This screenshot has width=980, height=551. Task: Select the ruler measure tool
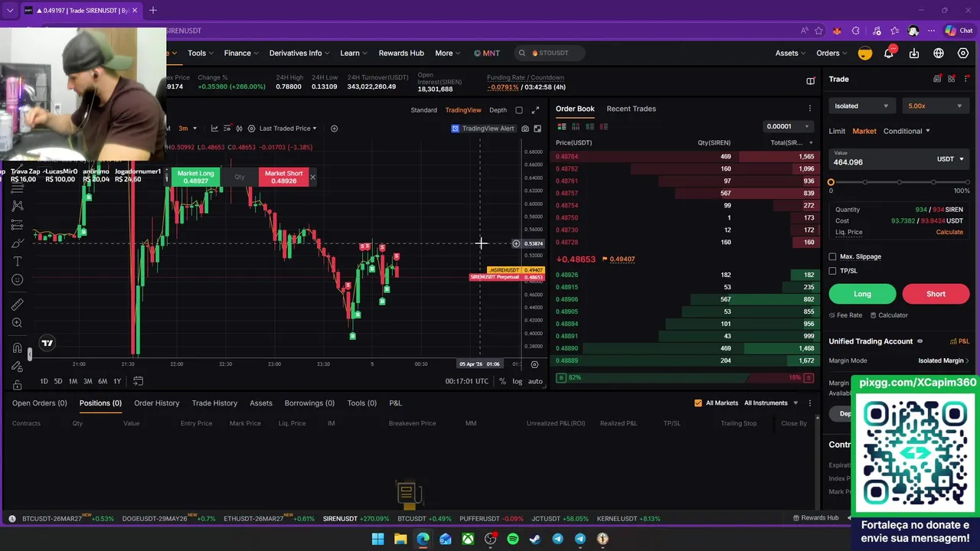coord(17,305)
